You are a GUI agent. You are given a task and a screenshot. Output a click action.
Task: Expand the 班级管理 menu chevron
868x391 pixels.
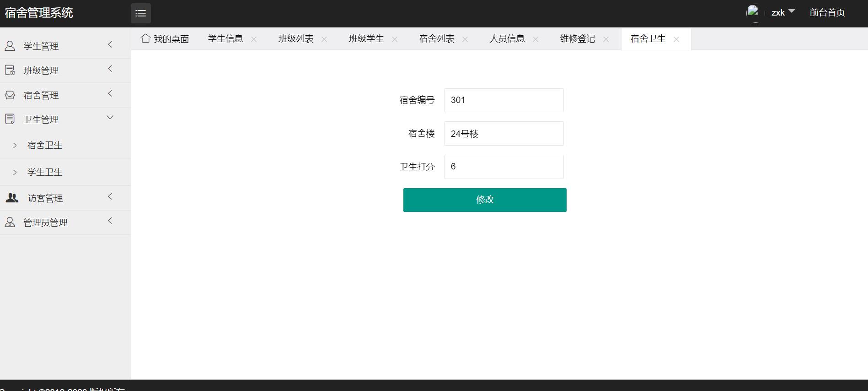pos(110,69)
